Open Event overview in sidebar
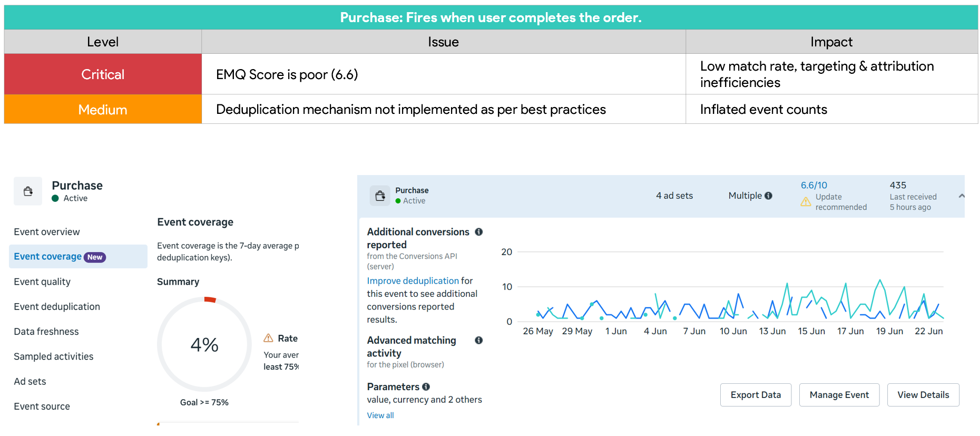980x436 pixels. coord(47,232)
